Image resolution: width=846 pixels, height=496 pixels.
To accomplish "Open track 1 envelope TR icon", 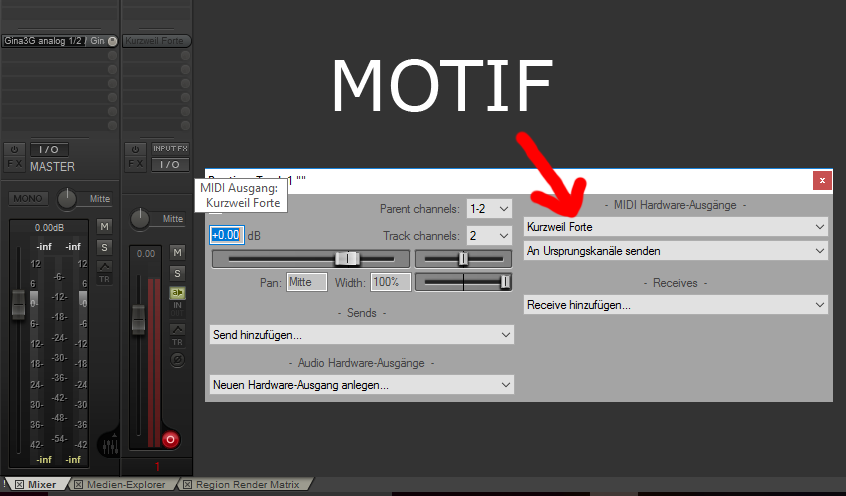I will 177,335.
